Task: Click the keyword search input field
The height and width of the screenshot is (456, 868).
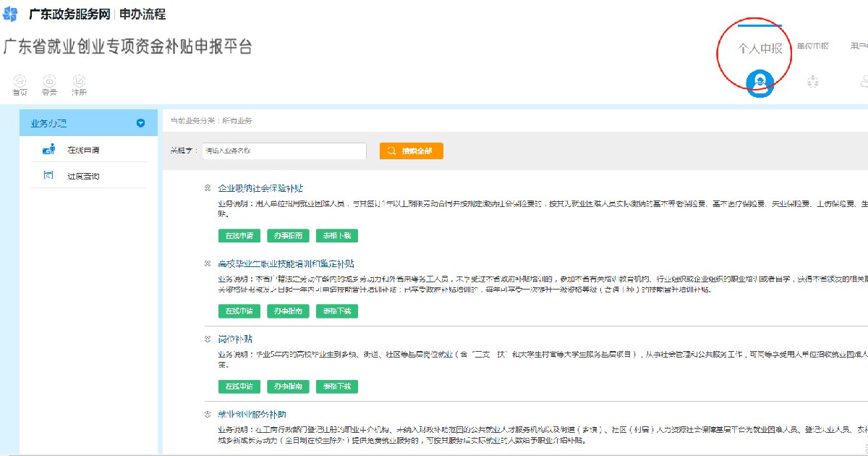Action: [284, 151]
